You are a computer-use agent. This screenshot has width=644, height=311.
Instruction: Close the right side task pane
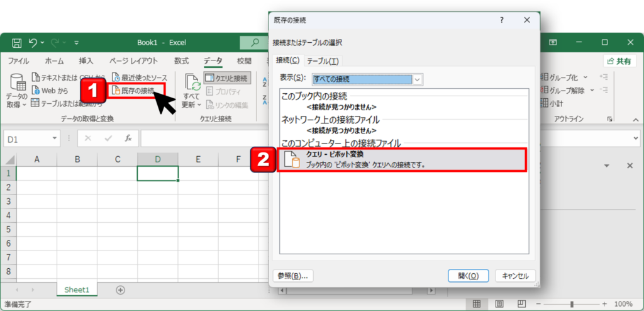(630, 166)
